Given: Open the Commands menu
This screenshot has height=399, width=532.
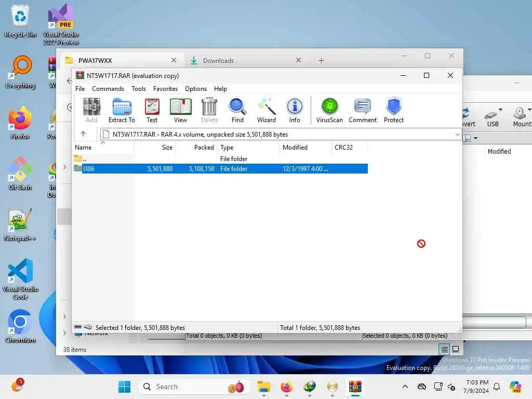Looking at the screenshot, I should tap(108, 88).
